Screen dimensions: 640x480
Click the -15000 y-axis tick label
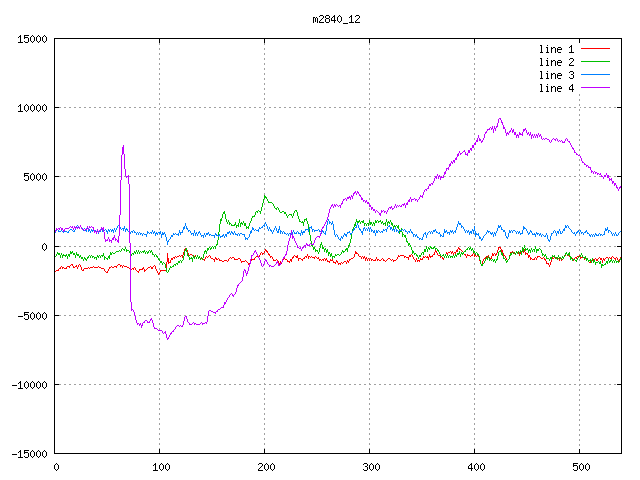click(x=29, y=454)
